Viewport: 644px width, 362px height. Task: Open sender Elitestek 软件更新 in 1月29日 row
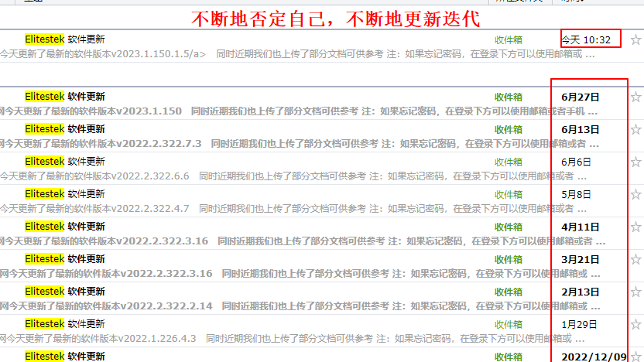(64, 324)
